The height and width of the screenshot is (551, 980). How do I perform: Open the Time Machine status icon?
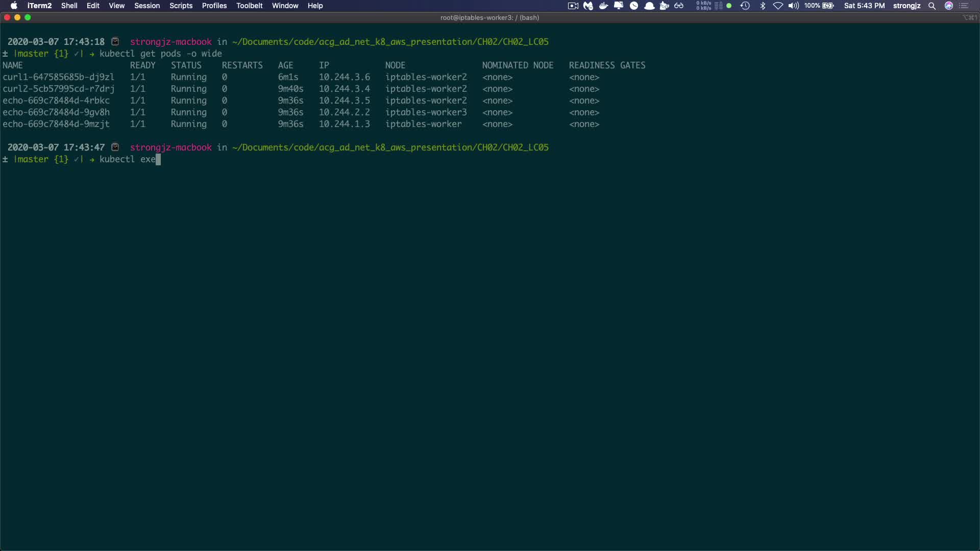[x=745, y=6]
